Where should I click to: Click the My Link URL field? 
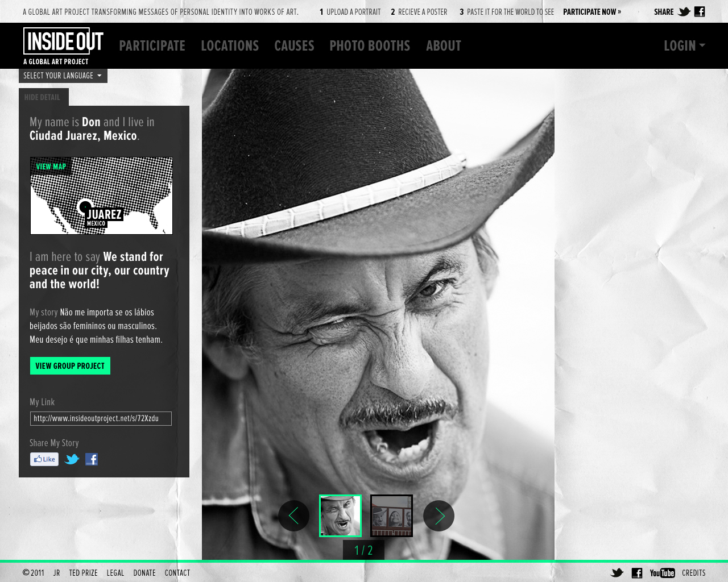101,418
